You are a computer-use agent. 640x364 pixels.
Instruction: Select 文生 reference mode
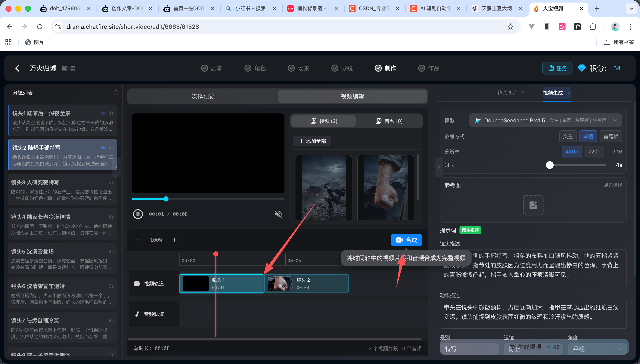pos(568,136)
